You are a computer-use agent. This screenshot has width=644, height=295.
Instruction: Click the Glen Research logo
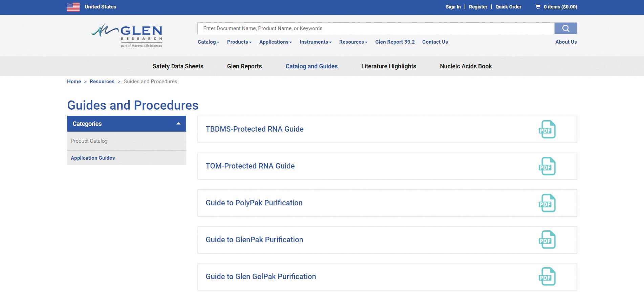(x=127, y=36)
